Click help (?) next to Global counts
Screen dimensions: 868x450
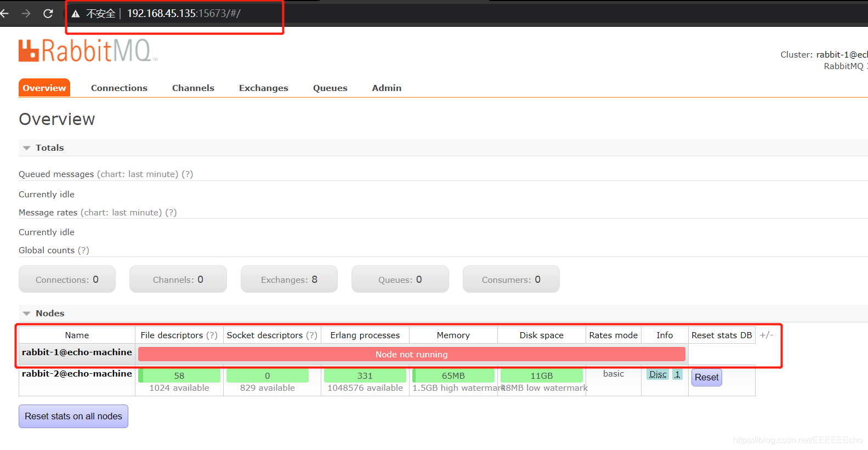click(x=83, y=250)
